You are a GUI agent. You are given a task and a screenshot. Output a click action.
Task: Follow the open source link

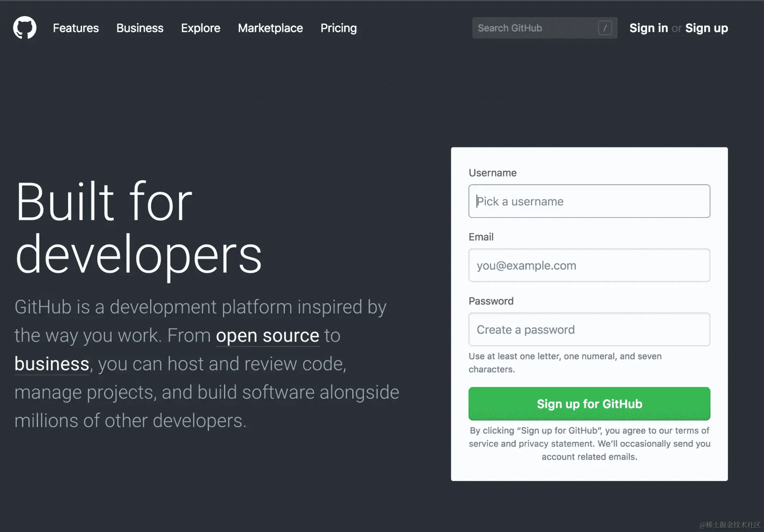click(267, 336)
